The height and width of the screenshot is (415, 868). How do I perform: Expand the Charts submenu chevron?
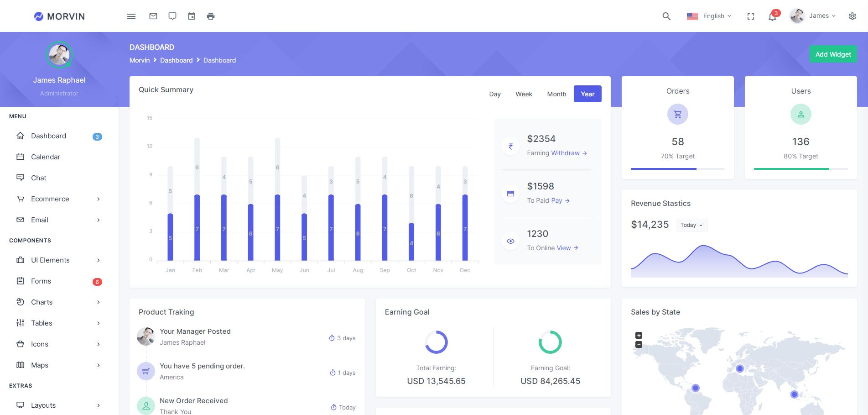tap(99, 302)
